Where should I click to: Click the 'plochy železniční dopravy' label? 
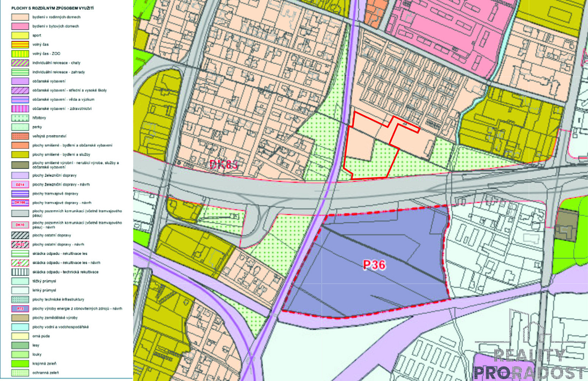point(54,175)
